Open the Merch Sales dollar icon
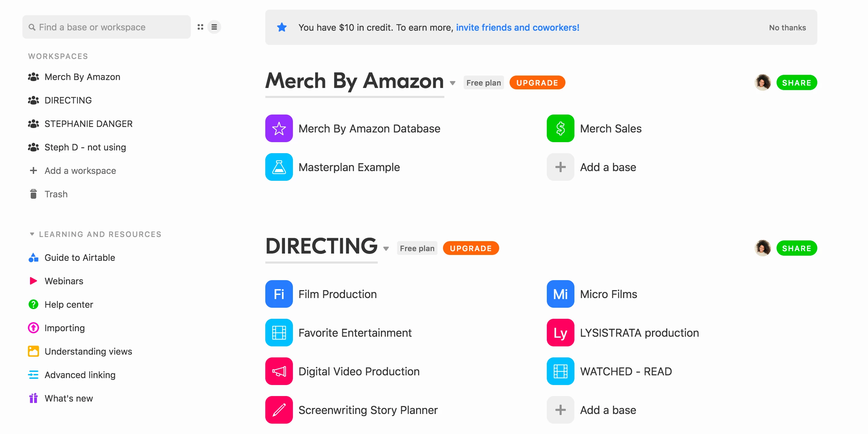Viewport: 868px width, 434px height. click(560, 128)
